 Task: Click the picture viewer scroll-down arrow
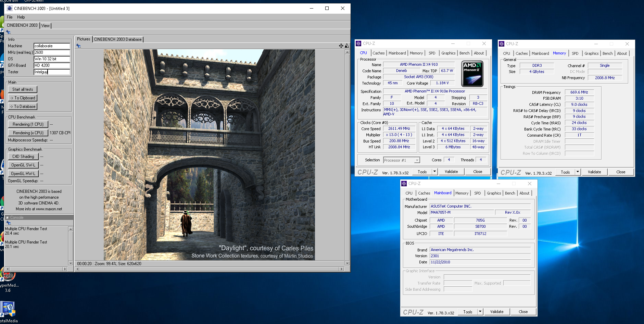click(347, 263)
